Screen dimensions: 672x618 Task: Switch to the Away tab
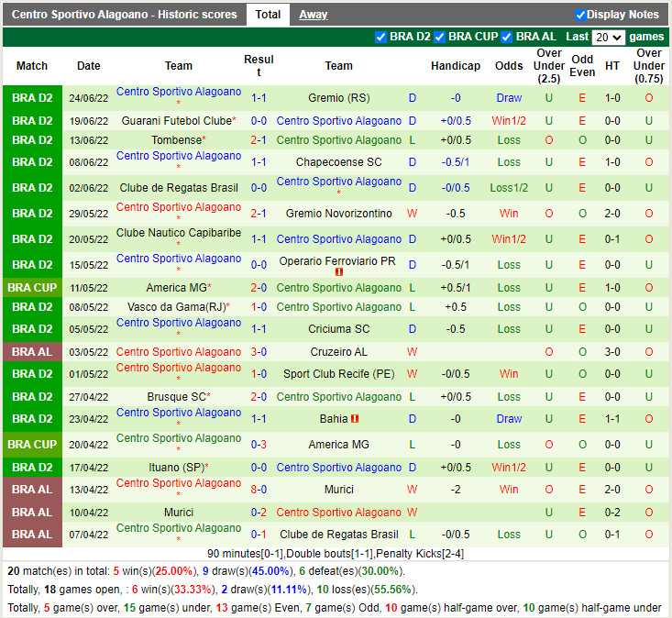[313, 15]
